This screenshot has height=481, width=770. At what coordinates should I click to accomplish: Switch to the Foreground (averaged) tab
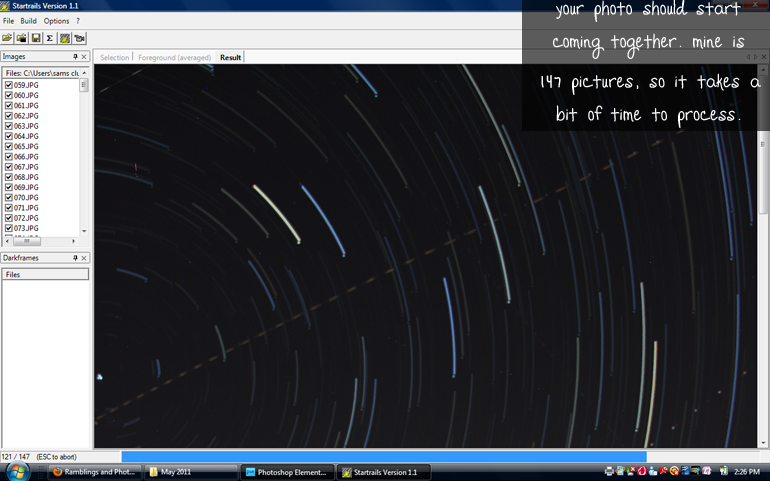tap(174, 57)
